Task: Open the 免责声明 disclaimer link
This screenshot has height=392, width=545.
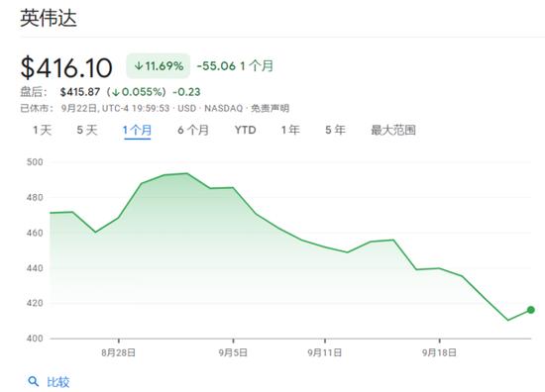Action: click(x=271, y=108)
